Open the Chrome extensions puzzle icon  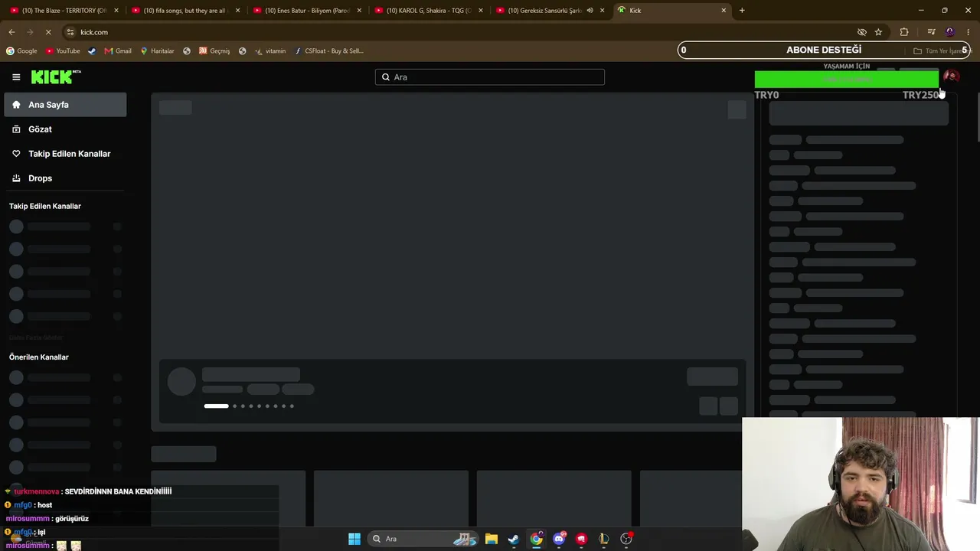(904, 32)
